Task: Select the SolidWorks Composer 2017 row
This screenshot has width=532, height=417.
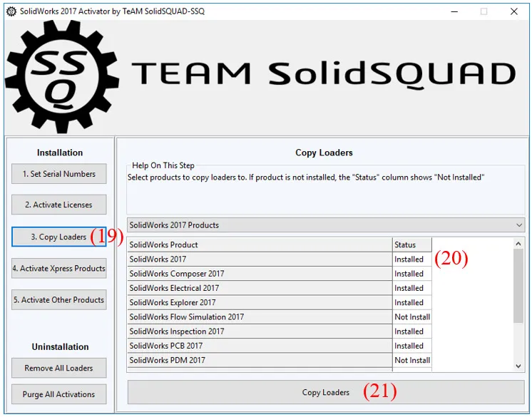Action: coord(280,274)
